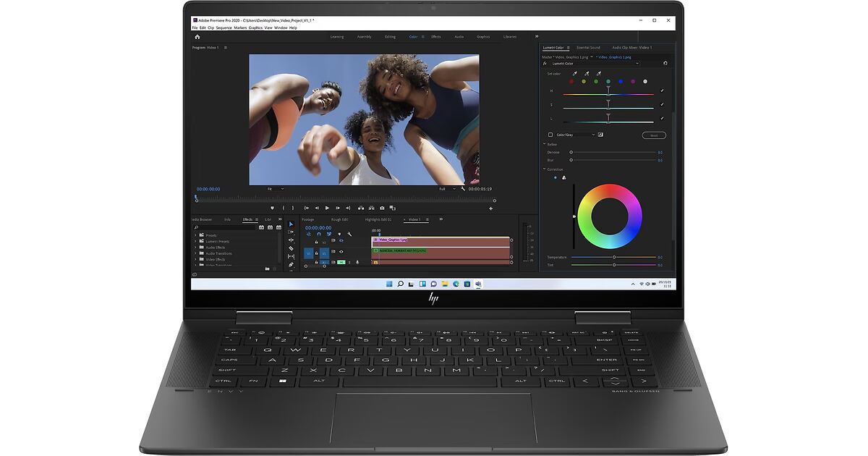
Task: Switch to the Editing workspace tab
Action: coord(390,36)
